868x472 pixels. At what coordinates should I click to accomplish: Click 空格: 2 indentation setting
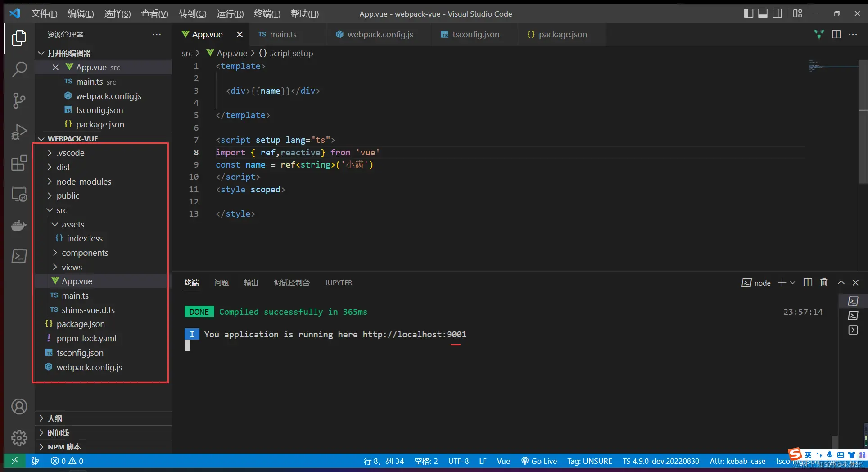tap(426, 461)
